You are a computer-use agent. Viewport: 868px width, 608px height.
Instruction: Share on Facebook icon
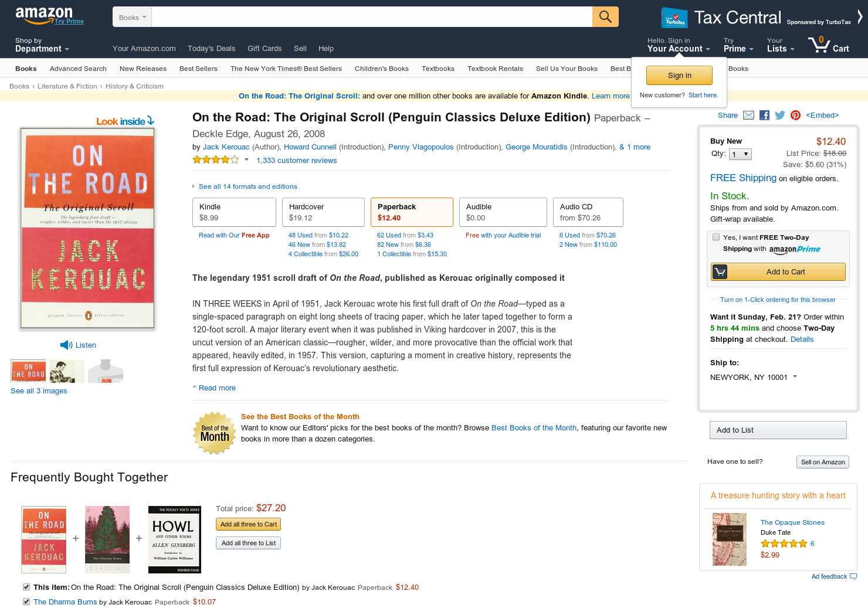[764, 116]
